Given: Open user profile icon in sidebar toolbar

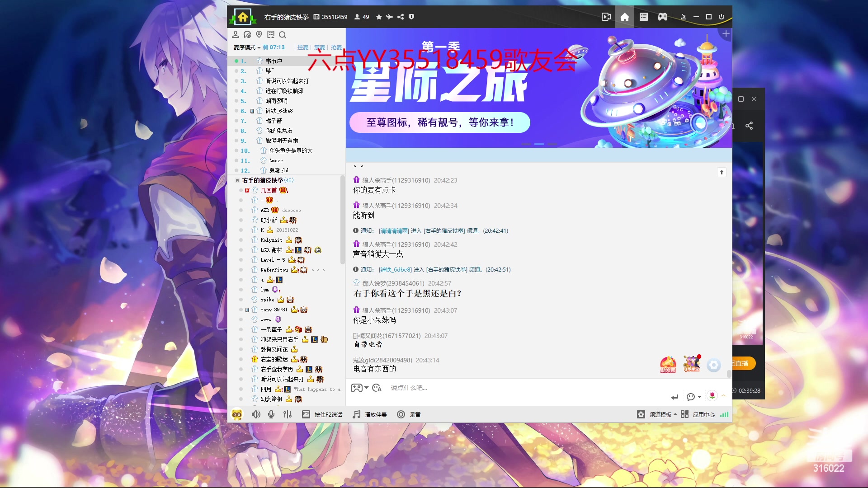Looking at the screenshot, I should 236,35.
